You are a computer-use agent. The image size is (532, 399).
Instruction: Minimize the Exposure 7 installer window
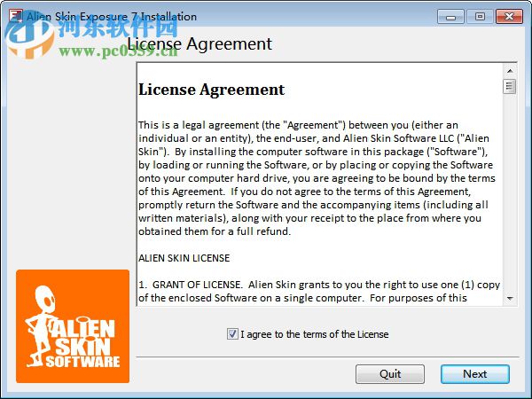pyautogui.click(x=450, y=17)
